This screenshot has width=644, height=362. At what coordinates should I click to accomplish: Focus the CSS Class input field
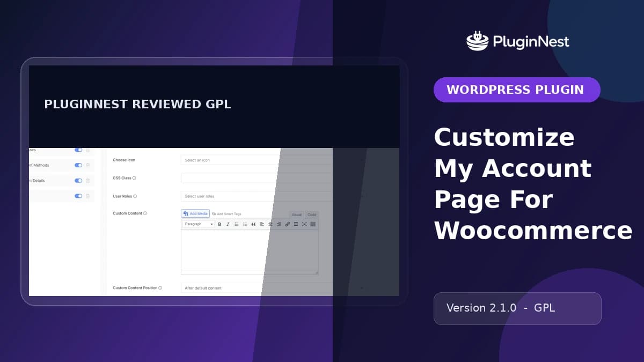pos(274,178)
